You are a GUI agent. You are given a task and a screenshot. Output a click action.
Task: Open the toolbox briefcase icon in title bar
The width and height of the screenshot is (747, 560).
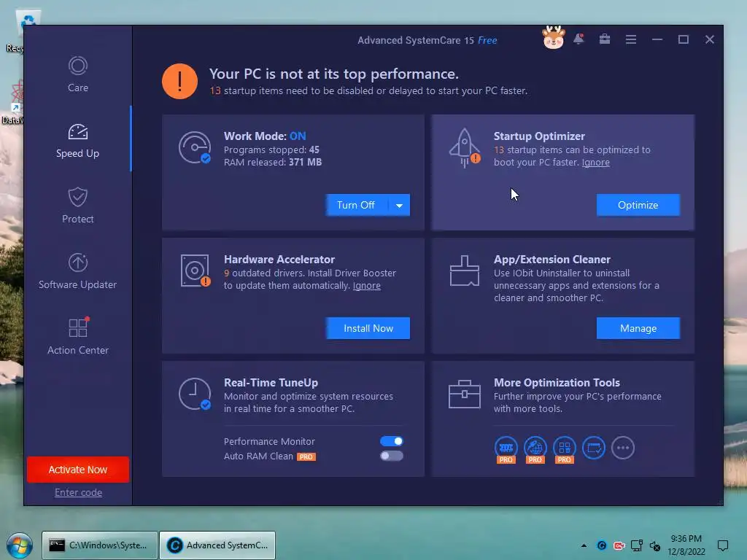(x=605, y=39)
